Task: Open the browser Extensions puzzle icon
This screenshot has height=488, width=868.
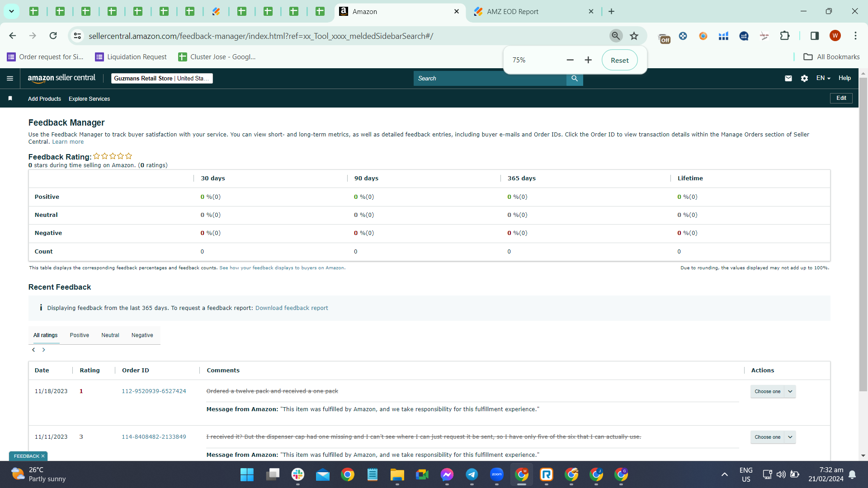Action: 785,36
